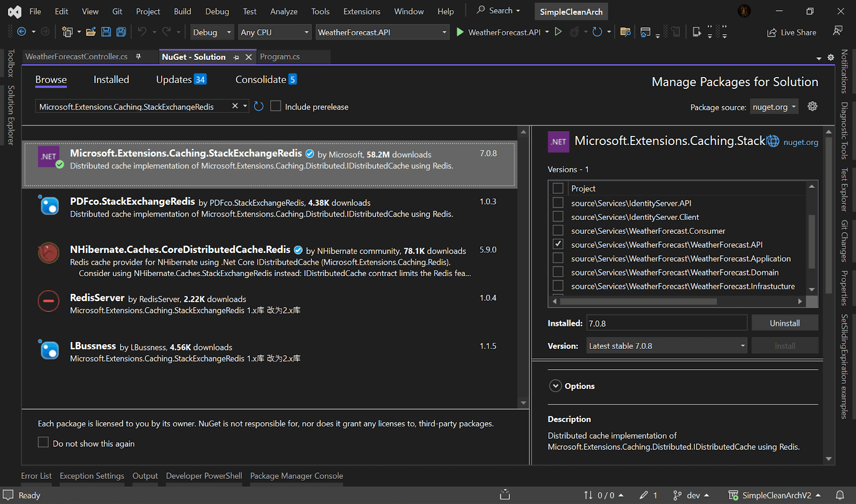Check the Do not show this again box
856x504 pixels.
point(43,442)
